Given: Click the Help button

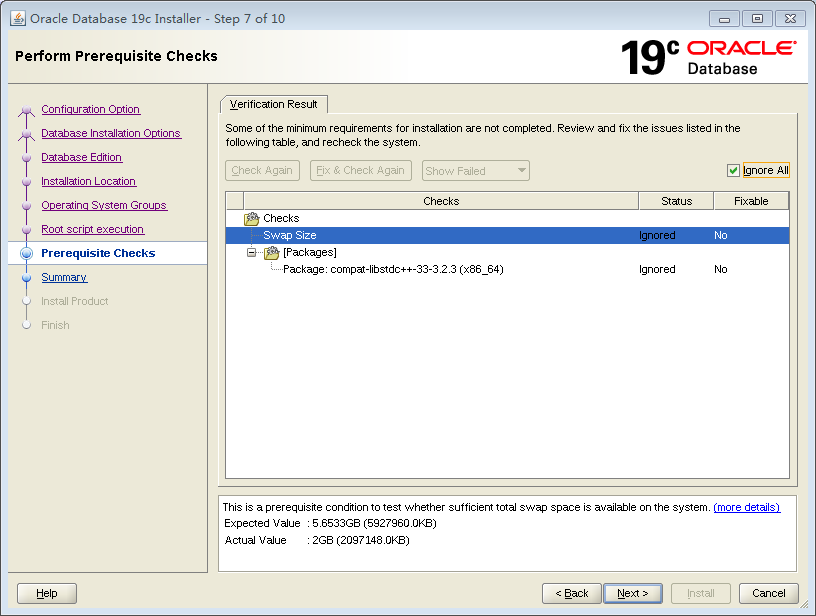Looking at the screenshot, I should click(47, 593).
